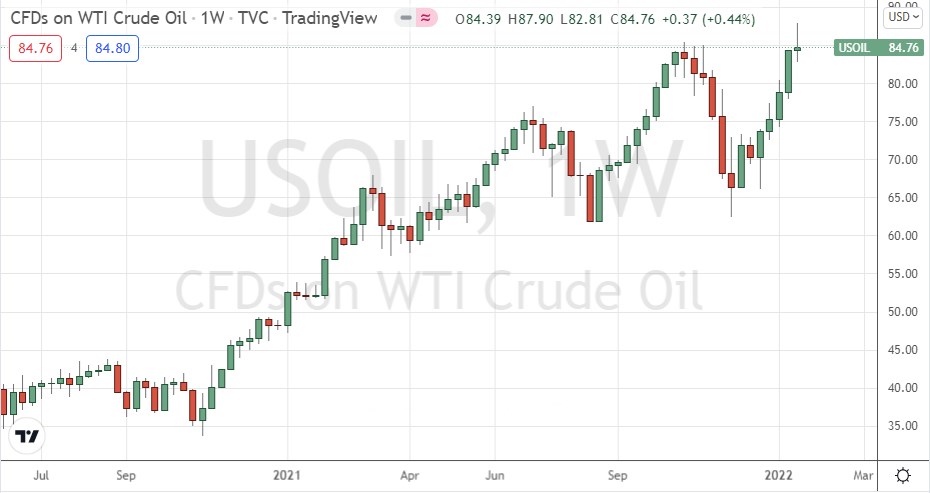Screen dimensions: 930x493
Task: Open chart settings gear icon
Action: click(902, 474)
